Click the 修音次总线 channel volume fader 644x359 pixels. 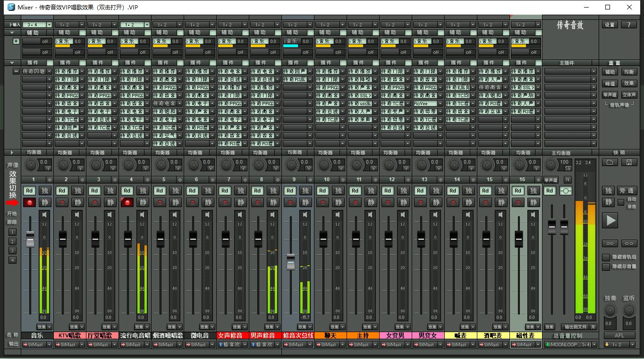click(x=291, y=261)
